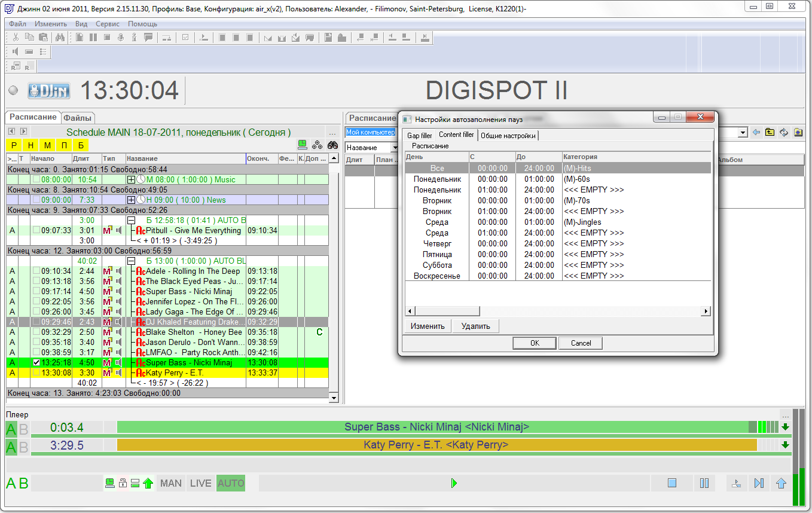Click green down arrow on Super Bass player
This screenshot has width=812, height=513.
click(785, 427)
